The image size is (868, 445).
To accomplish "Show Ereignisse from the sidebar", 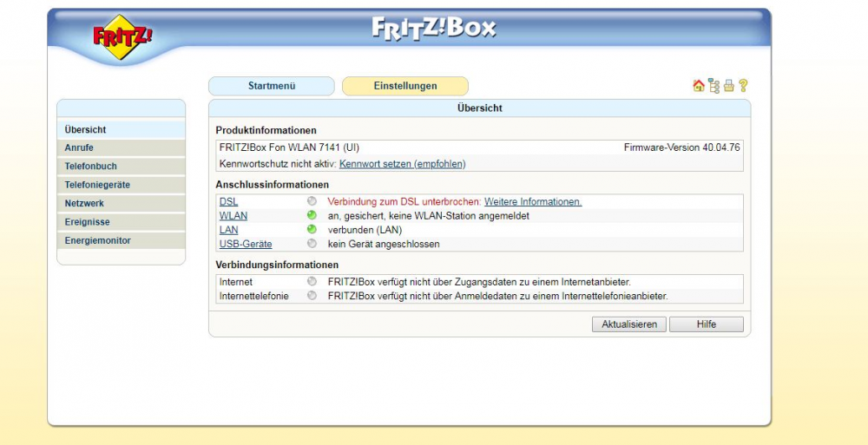I will coord(87,222).
